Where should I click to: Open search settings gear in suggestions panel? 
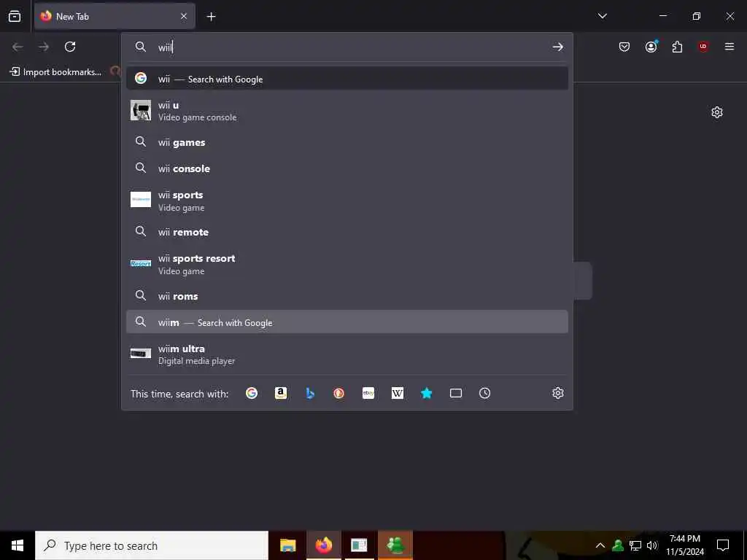tap(558, 393)
